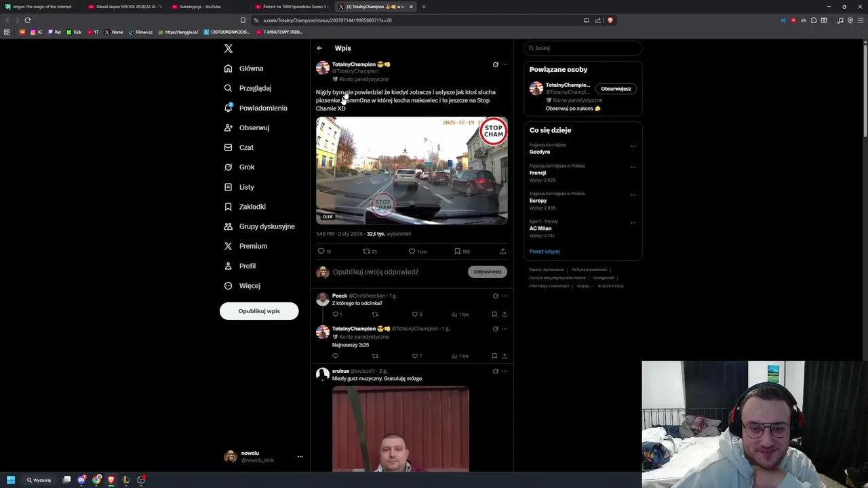
Task: Open 7-MINUTOWY TREN bookmark
Action: 279,32
